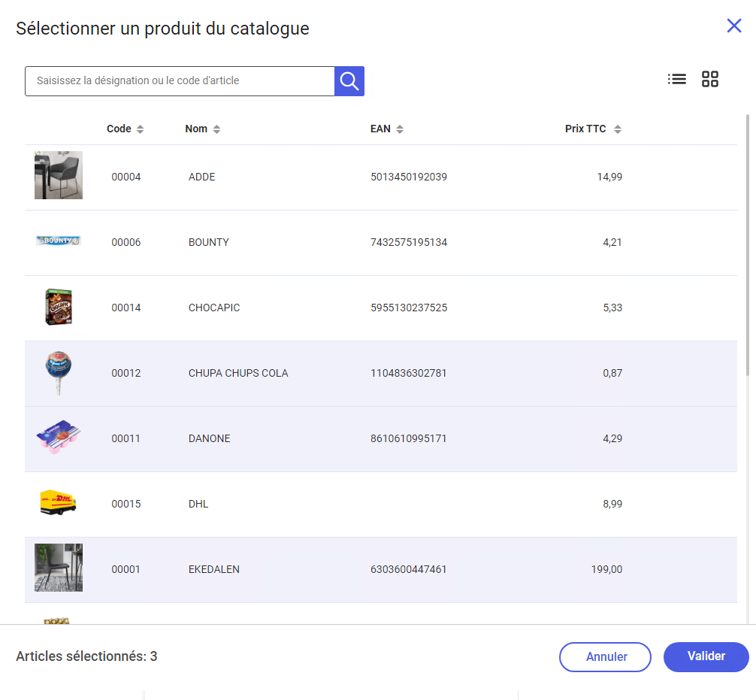Screen dimensions: 756x700
Task: Select product name BOUNTY
Action: coord(208,242)
